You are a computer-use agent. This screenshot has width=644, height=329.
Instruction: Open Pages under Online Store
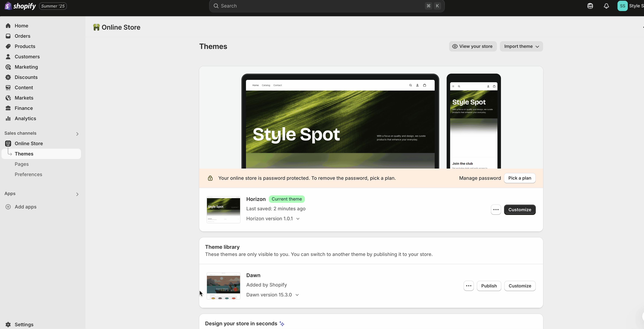(22, 164)
